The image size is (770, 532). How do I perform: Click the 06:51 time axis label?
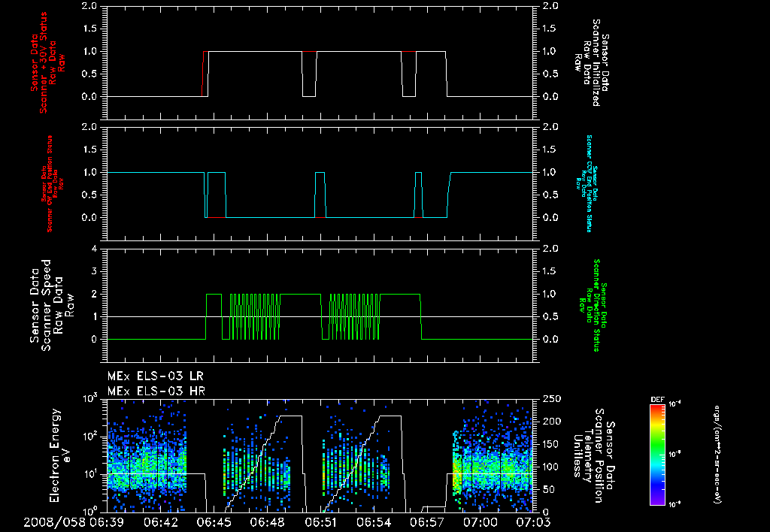tap(320, 522)
